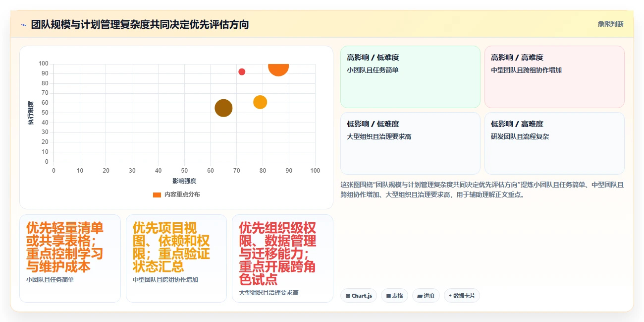
Task: Select the small red bubble on chart
Action: click(x=242, y=72)
